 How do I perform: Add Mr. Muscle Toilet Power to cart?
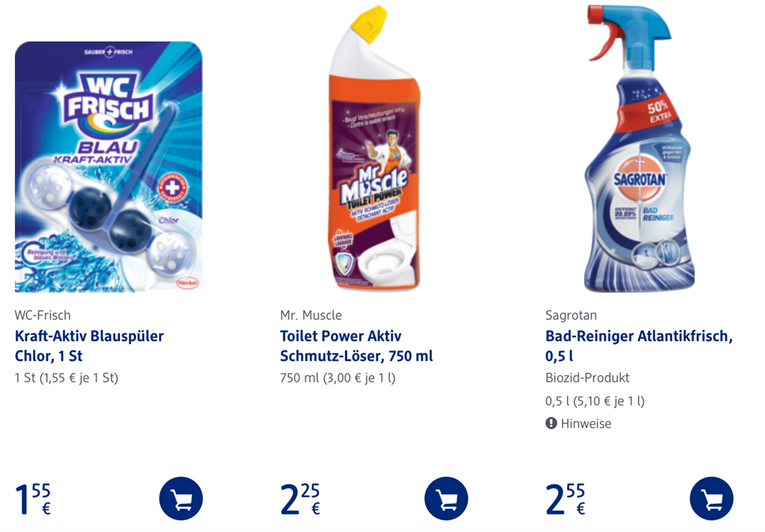coord(447,498)
